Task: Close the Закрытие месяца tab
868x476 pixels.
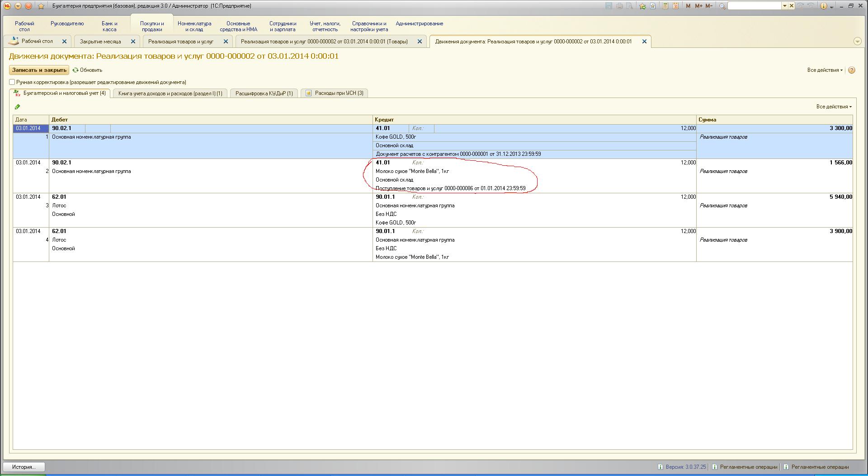Action: point(133,41)
